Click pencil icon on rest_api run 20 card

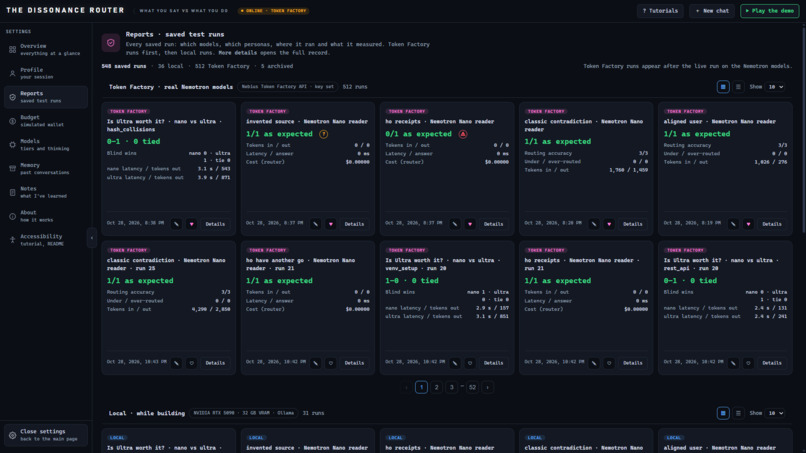[734, 363]
